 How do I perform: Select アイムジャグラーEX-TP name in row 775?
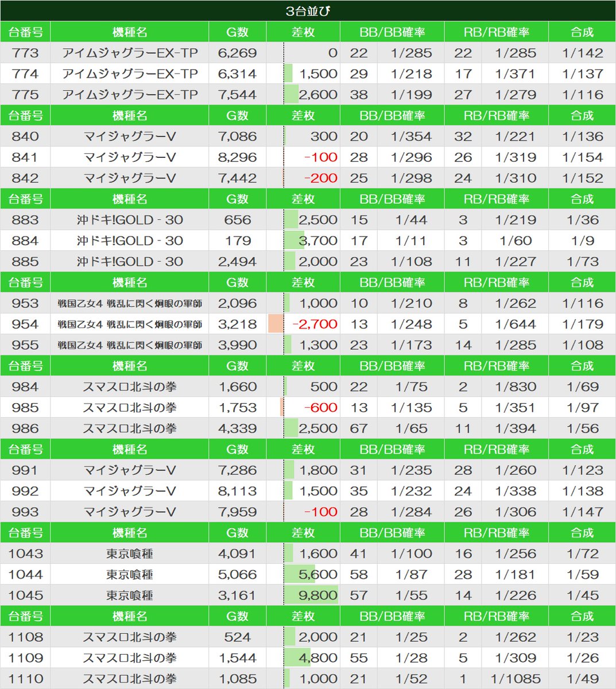[130, 95]
